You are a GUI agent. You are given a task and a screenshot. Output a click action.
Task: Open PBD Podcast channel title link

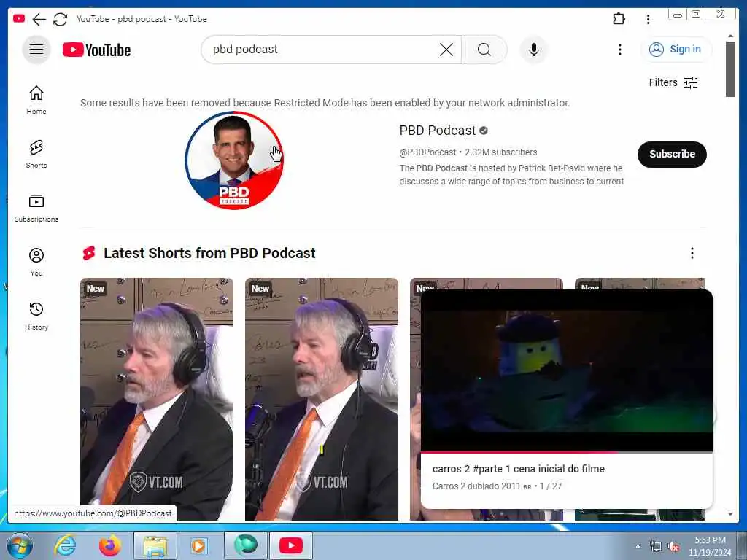[x=438, y=131]
